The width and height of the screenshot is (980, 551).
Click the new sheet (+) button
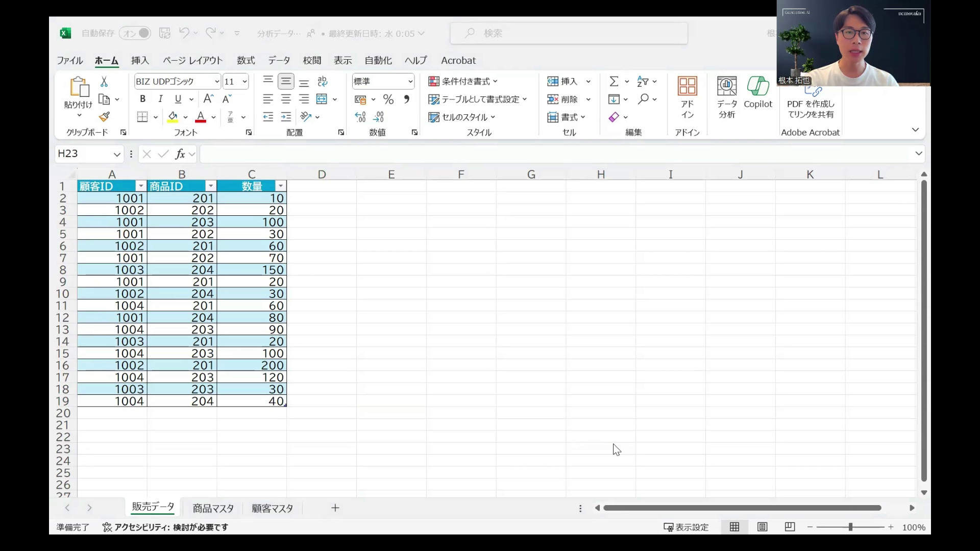coord(335,508)
